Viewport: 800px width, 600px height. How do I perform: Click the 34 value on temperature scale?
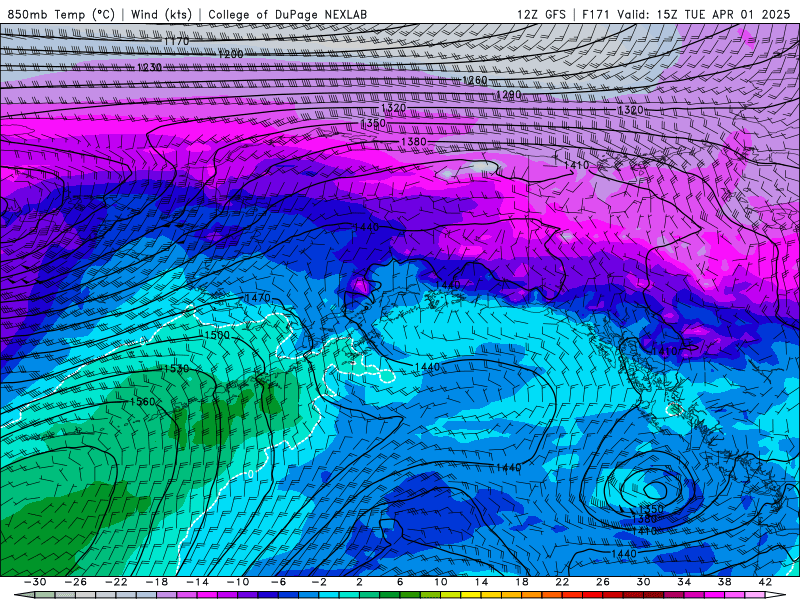point(684,582)
